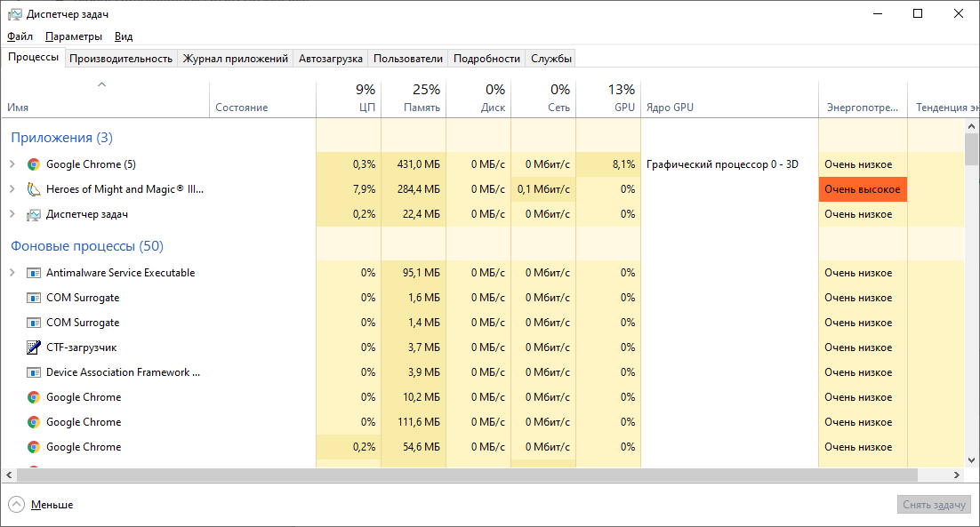Click the CTF-загрузчик pencil icon
980x527 pixels.
click(34, 347)
